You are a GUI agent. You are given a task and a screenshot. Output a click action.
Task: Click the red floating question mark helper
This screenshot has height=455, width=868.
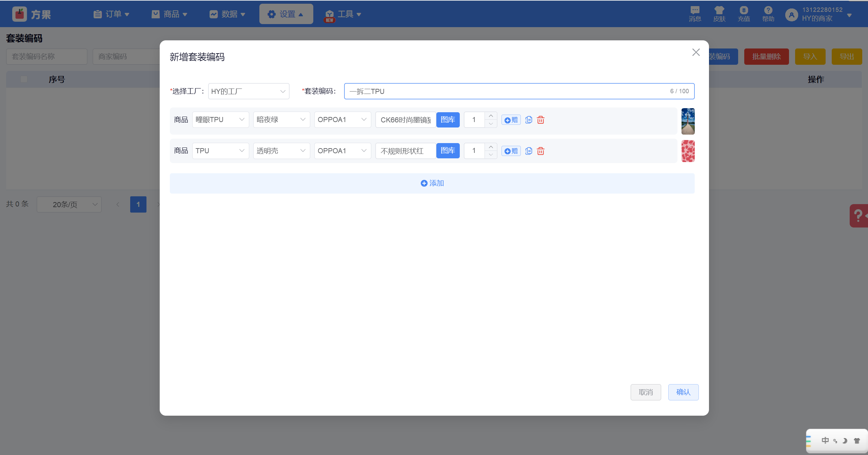(859, 216)
